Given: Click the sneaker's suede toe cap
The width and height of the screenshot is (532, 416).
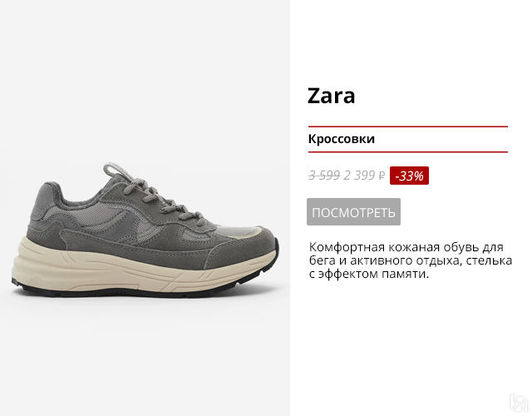Looking at the screenshot, I should pyautogui.click(x=244, y=248).
